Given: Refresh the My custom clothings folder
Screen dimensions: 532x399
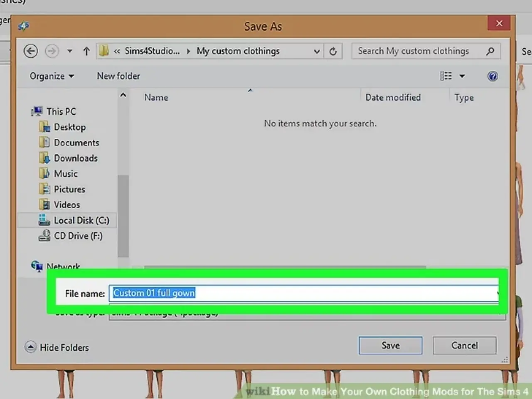Looking at the screenshot, I should point(333,51).
